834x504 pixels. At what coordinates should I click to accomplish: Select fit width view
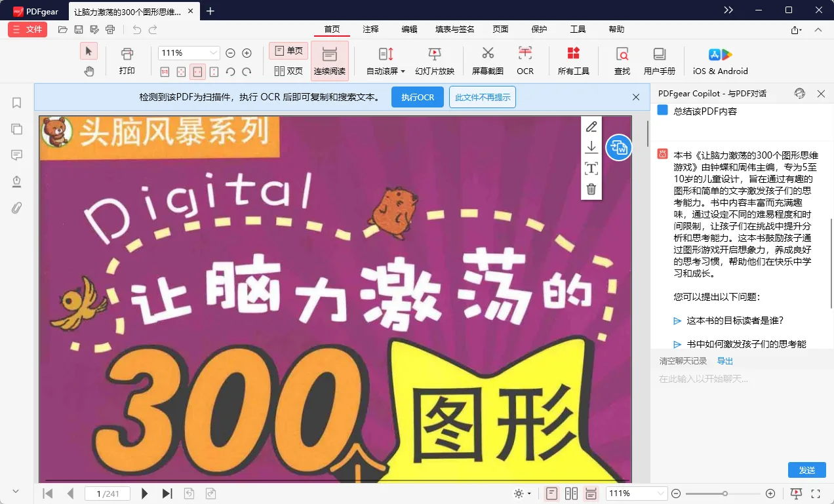pyautogui.click(x=197, y=71)
